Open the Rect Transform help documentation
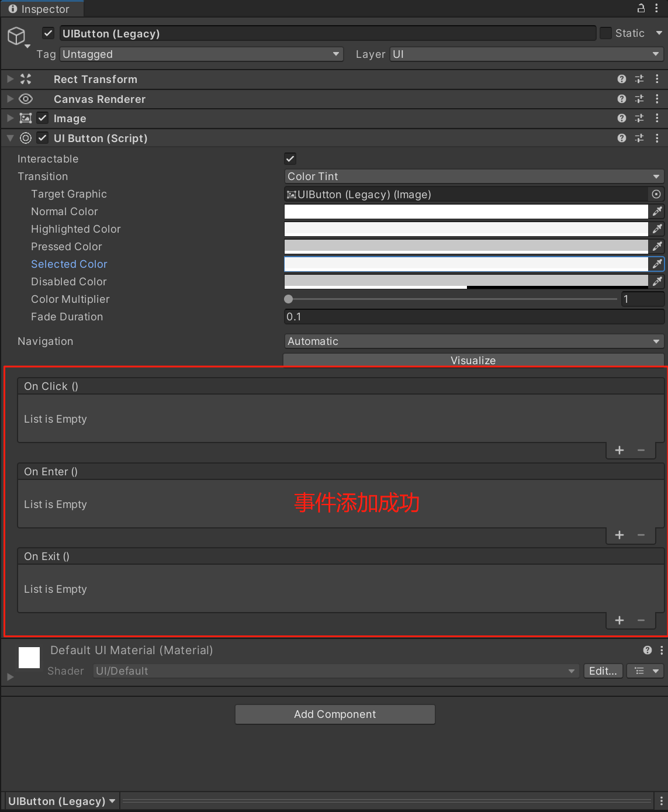This screenshot has width=668, height=812. click(x=621, y=79)
